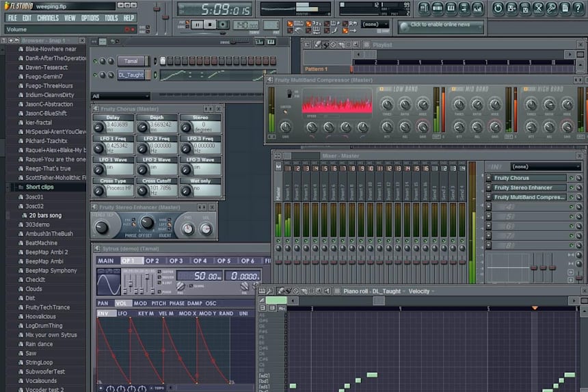
Task: Open the project info page icon
Action: [x=565, y=8]
